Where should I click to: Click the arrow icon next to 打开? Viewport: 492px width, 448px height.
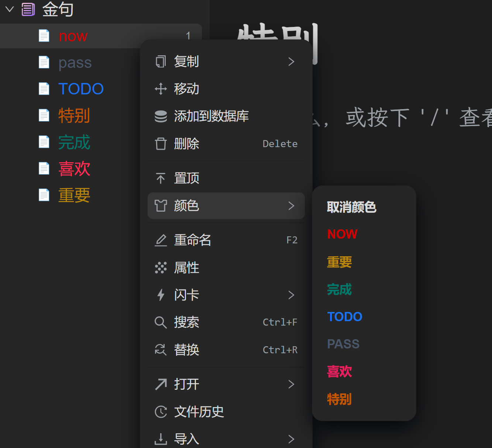coord(161,384)
